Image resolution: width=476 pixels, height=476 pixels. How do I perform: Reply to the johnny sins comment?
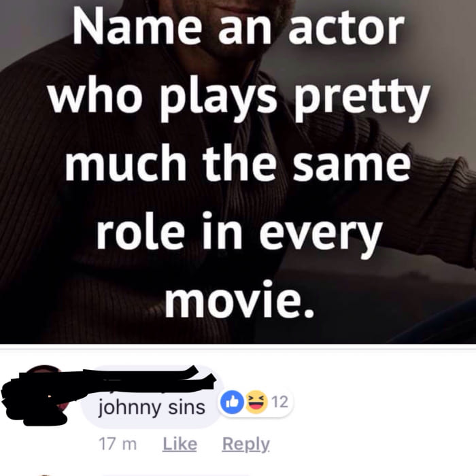click(x=245, y=445)
